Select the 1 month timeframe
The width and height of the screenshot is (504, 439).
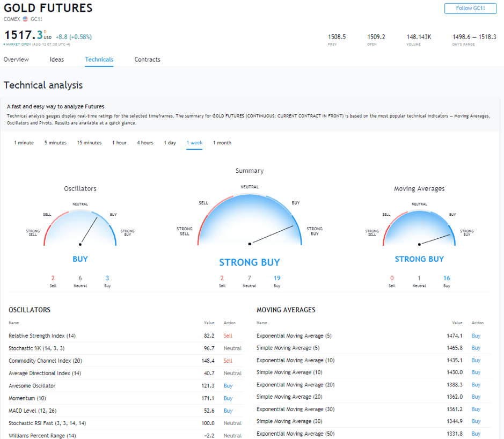(222, 143)
